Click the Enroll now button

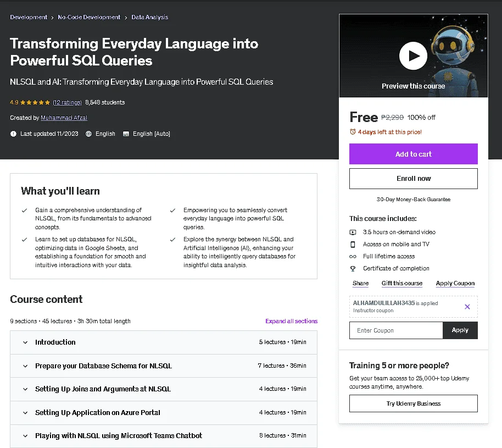[414, 179]
